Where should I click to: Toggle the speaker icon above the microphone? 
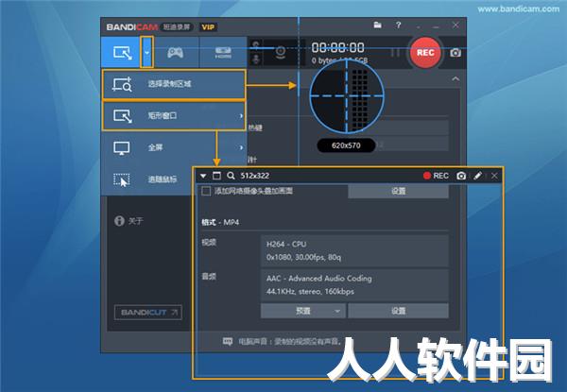click(x=255, y=44)
